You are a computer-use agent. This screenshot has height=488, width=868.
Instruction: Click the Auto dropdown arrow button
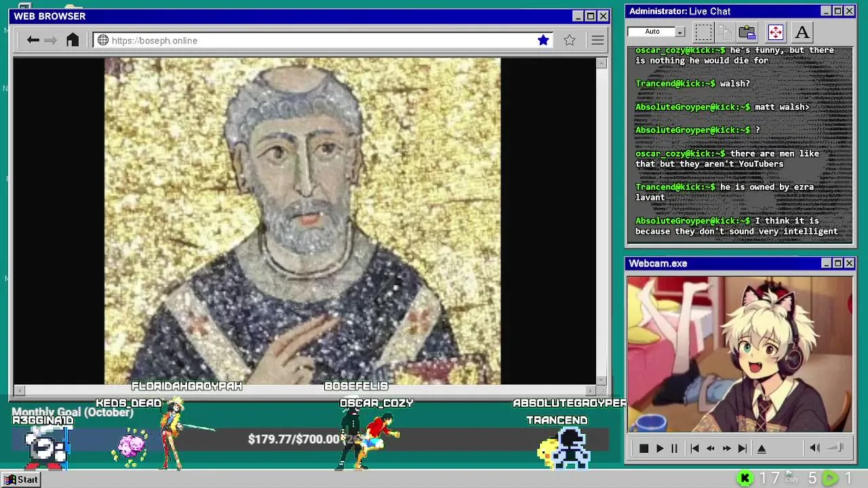[680, 32]
